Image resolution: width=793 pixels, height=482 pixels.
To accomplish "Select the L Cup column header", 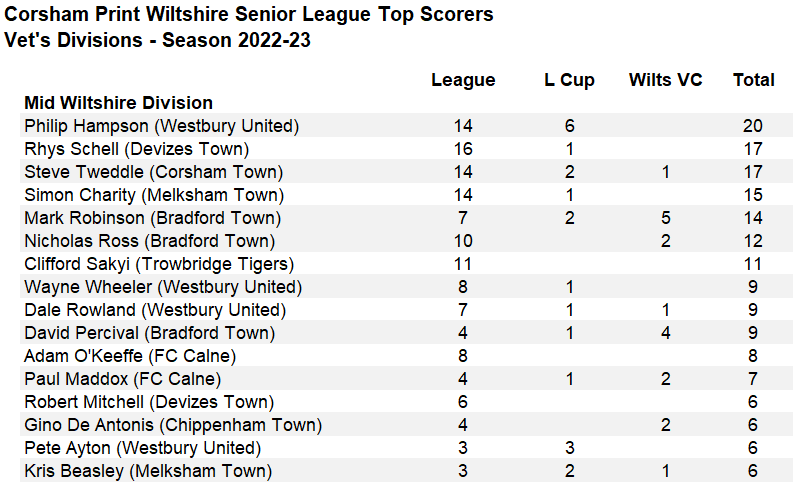I will (x=569, y=80).
